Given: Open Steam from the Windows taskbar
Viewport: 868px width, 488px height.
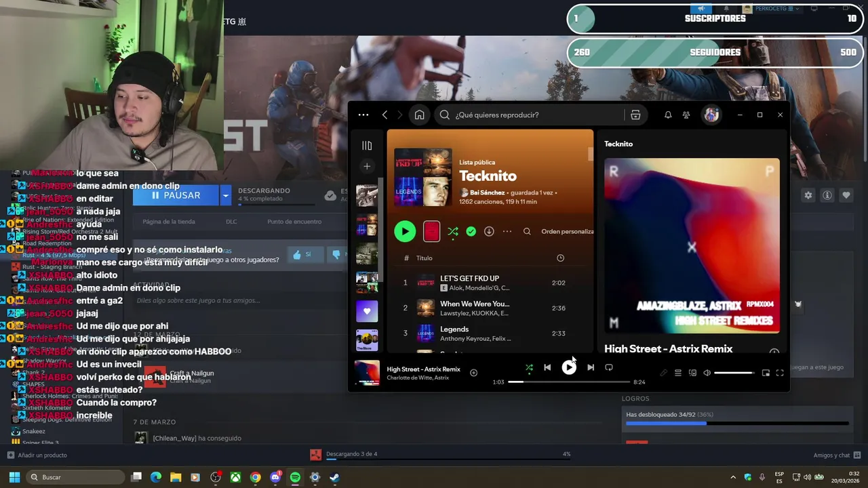Looking at the screenshot, I should 334,477.
